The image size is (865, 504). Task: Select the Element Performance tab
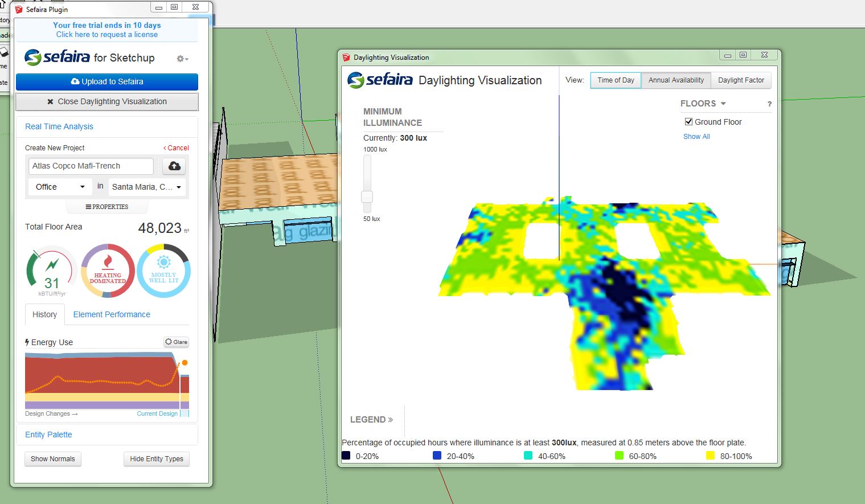pos(112,314)
